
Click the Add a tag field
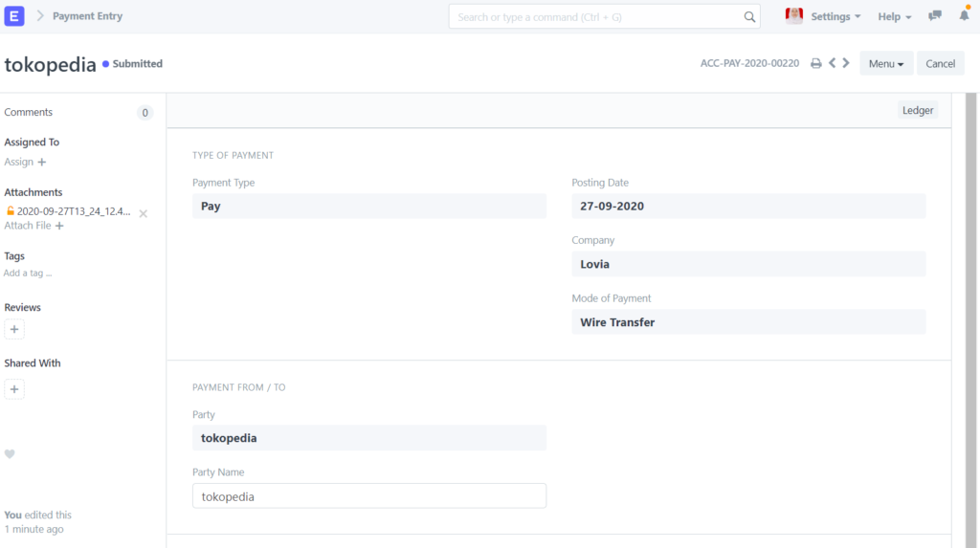click(28, 274)
